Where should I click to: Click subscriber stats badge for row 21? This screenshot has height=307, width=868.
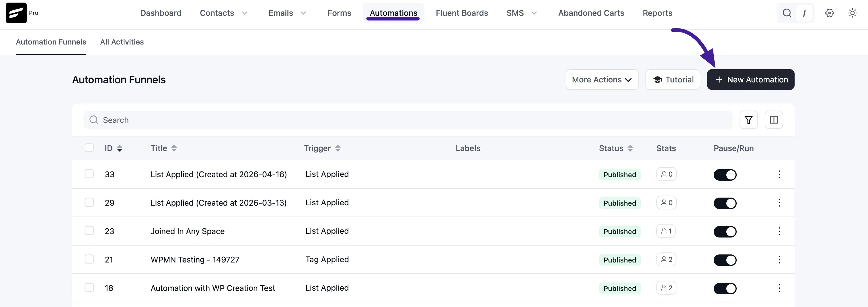coord(666,259)
